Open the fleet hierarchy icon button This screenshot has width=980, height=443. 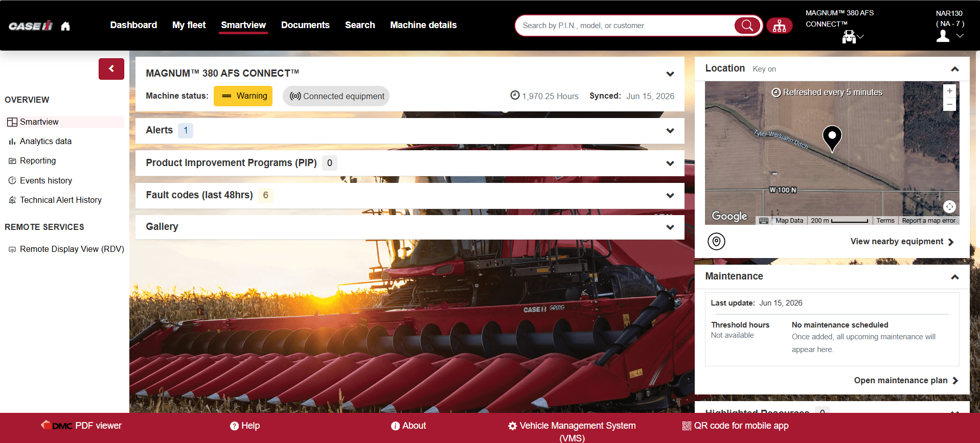pos(779,26)
